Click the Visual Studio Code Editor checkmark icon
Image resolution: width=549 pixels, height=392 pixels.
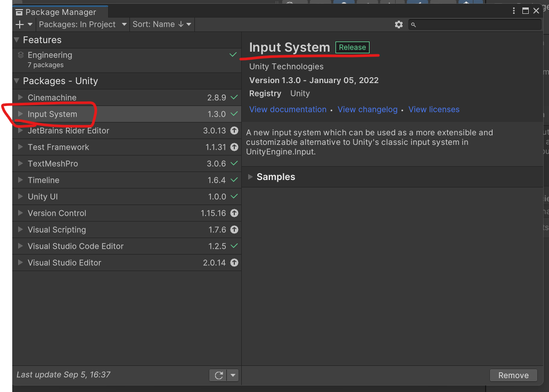[234, 246]
